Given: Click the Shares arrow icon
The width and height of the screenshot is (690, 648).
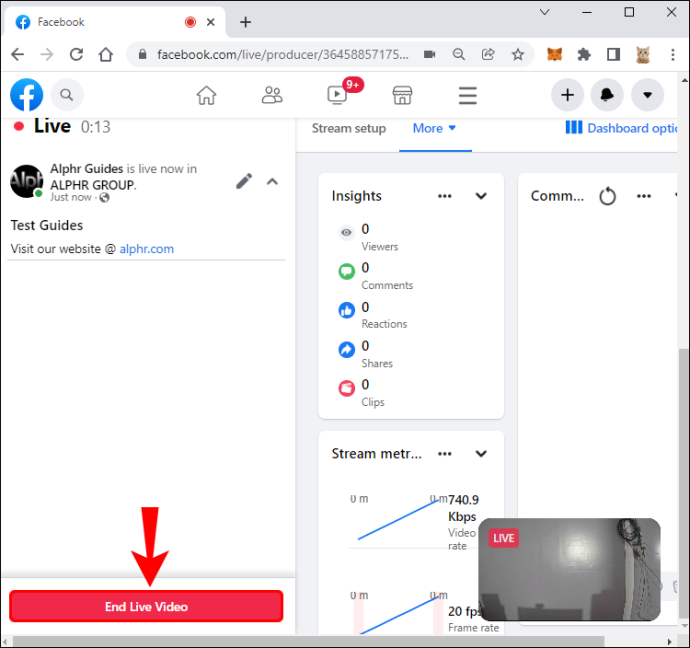Looking at the screenshot, I should pyautogui.click(x=346, y=350).
